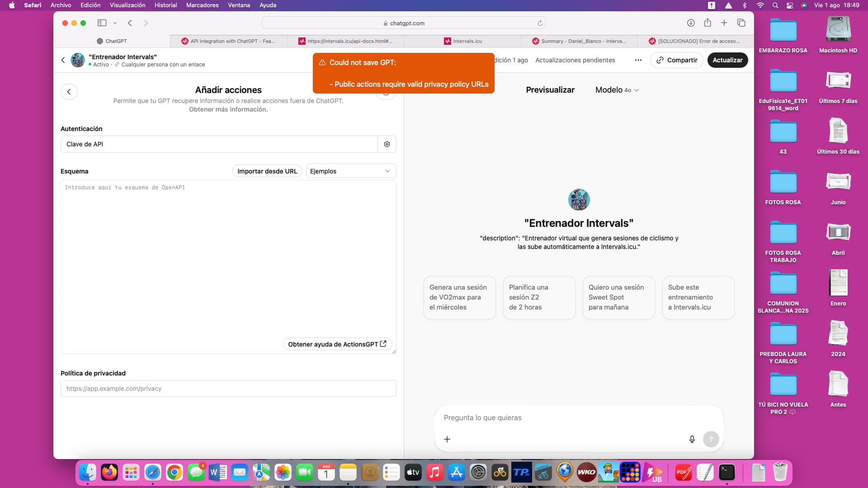Expand sidebar options chevron in Safari toolbar
Screen dimensions: 868x488
tap(115, 23)
